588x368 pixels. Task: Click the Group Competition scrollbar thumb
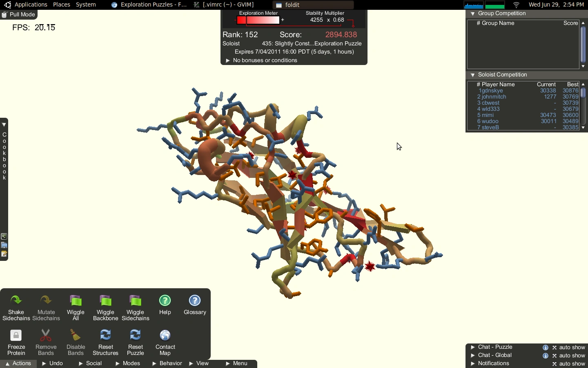point(583,44)
